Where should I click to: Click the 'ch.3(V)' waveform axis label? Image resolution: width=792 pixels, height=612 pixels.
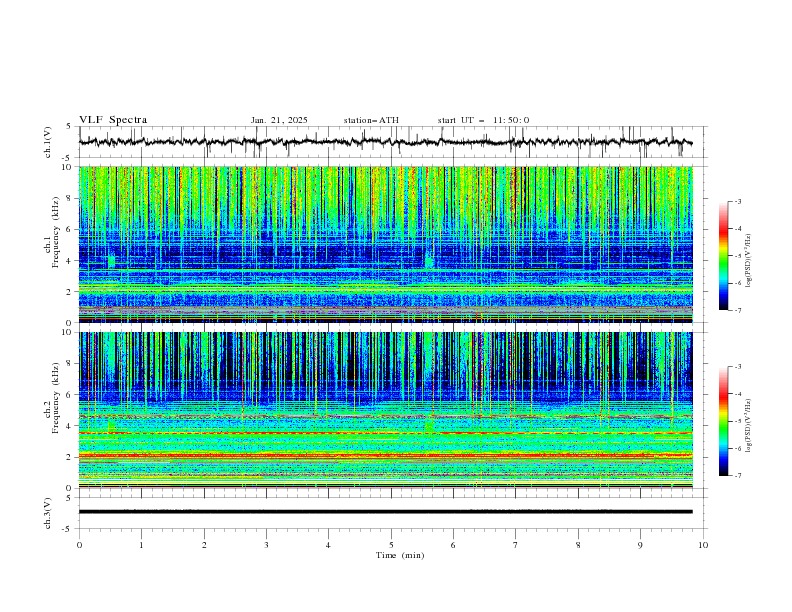[47, 513]
